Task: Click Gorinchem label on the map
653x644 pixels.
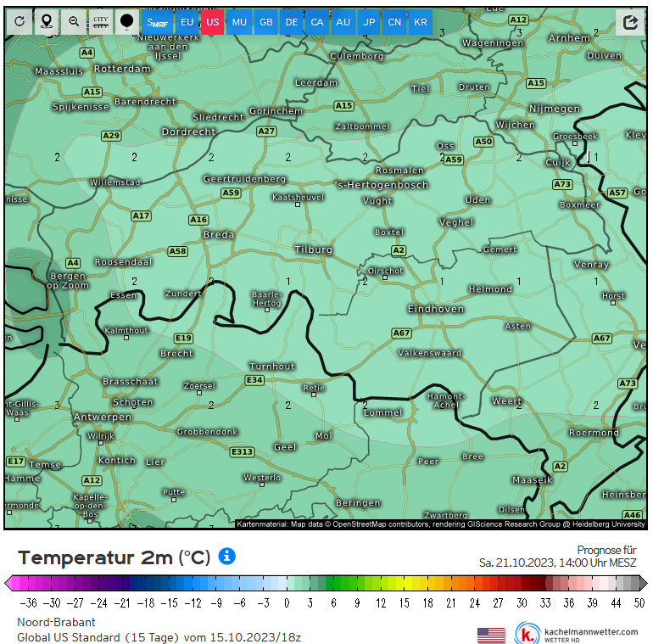Action: [276, 111]
